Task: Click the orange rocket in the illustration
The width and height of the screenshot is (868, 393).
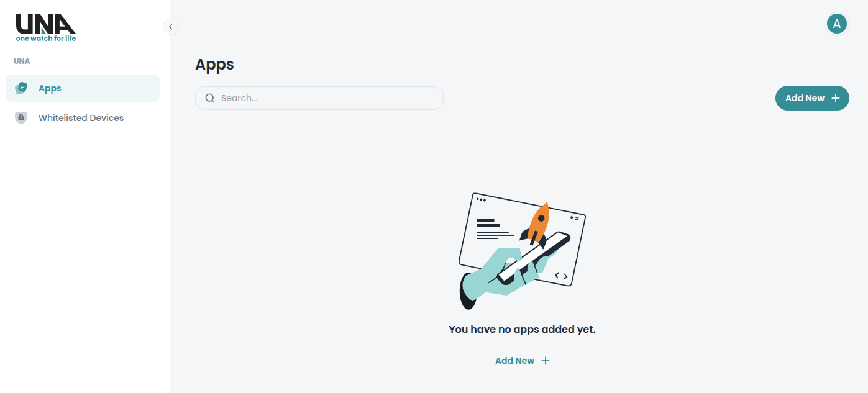Action: pyautogui.click(x=537, y=223)
